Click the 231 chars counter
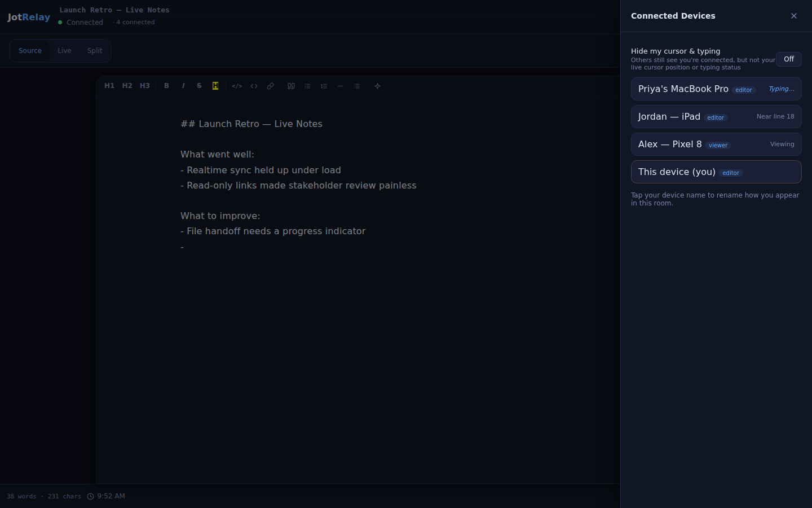Screen dimensions: 812x508 pos(64,496)
